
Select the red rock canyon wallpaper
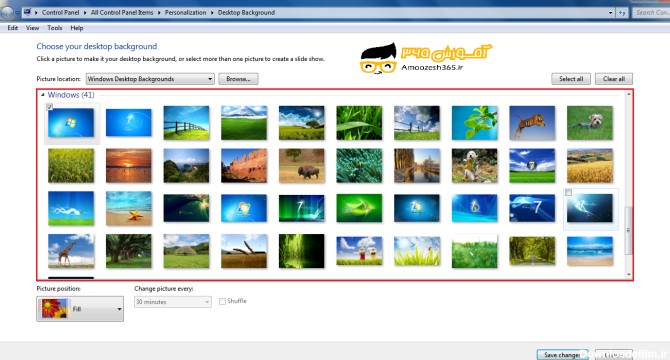(x=244, y=165)
